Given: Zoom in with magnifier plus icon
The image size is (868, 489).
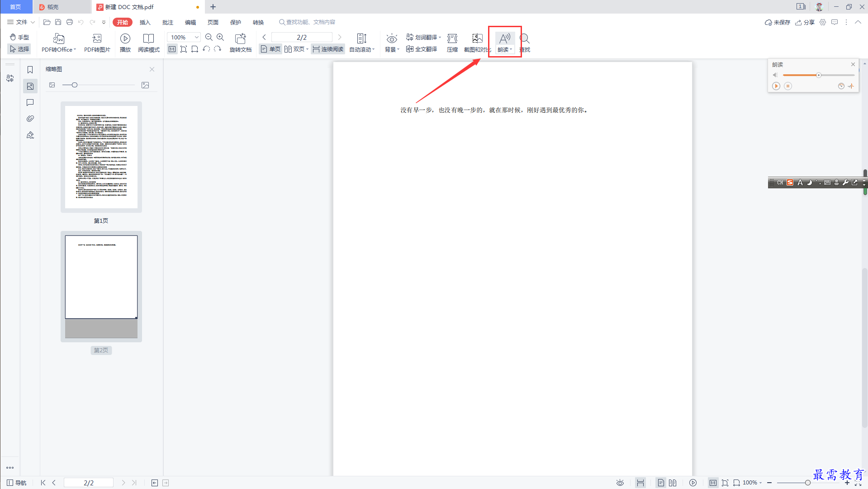Looking at the screenshot, I should point(220,37).
